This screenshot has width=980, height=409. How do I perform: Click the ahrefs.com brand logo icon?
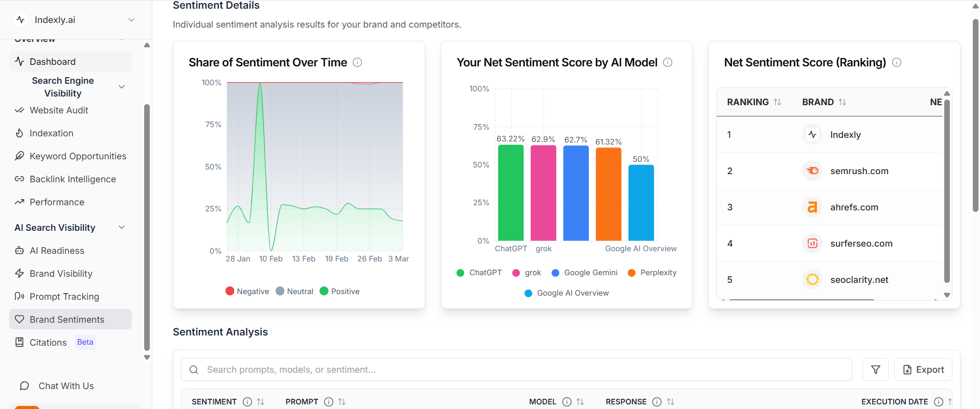pos(812,207)
